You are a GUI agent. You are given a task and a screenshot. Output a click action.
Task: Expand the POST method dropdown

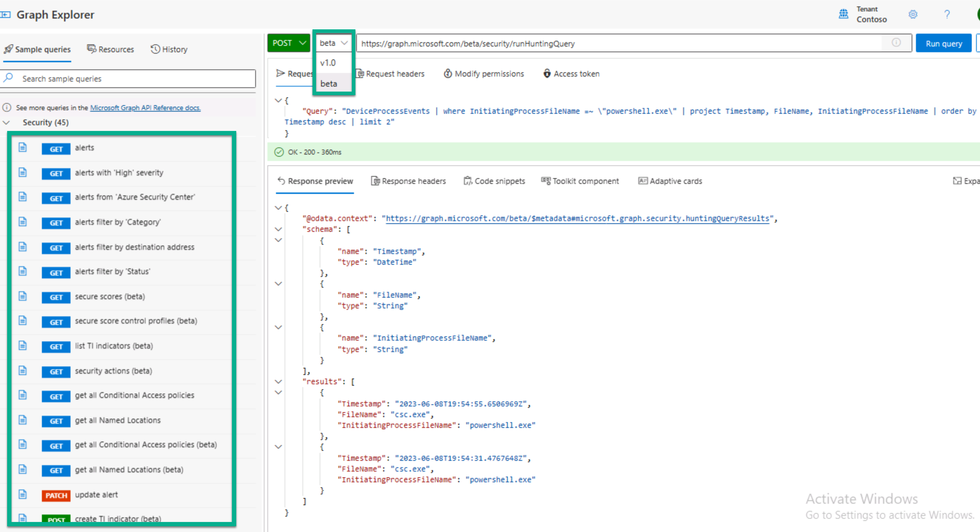pos(287,43)
